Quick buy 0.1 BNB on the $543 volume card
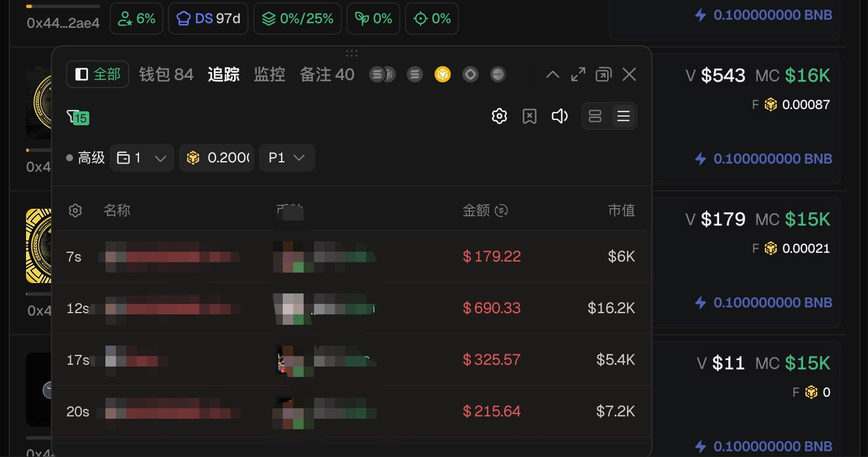 [x=764, y=159]
